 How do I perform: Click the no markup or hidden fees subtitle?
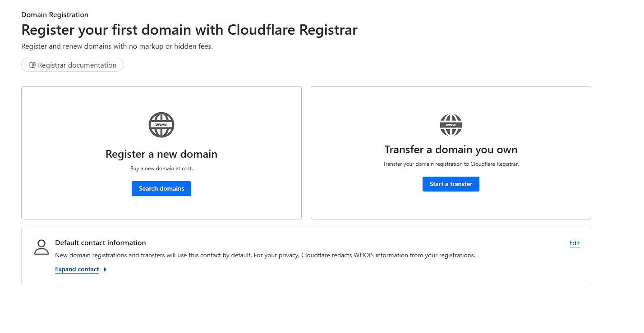tap(117, 46)
